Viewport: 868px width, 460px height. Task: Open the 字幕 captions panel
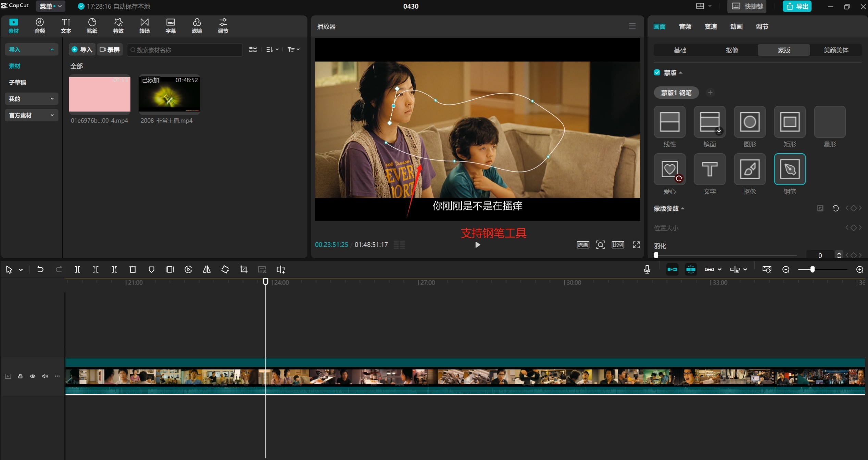click(171, 26)
